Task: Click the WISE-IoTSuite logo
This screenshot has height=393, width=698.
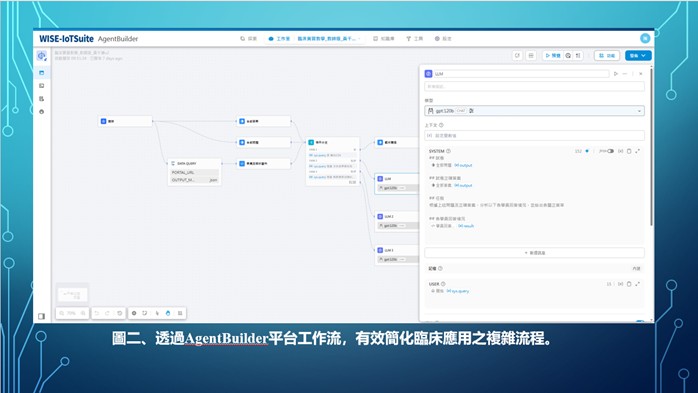Action: coord(66,39)
